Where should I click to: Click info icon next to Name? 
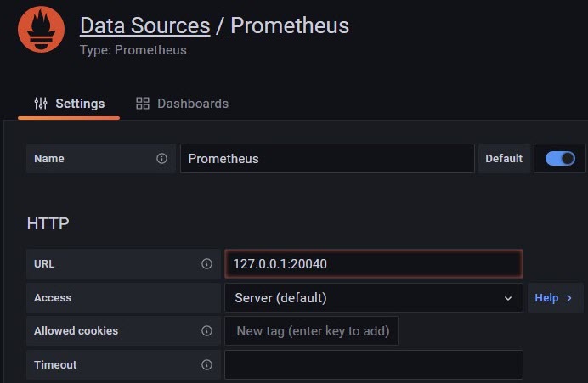[161, 159]
